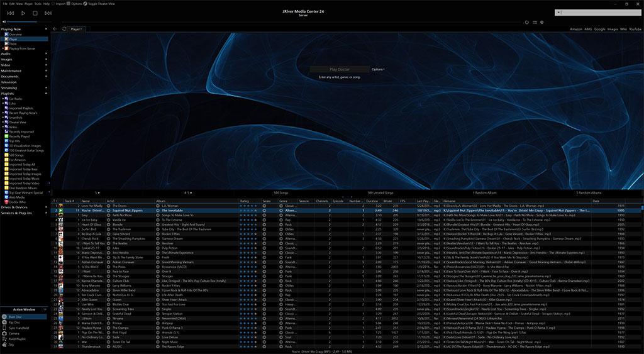This screenshot has width=644, height=354.
Task: Open the View menu
Action: tap(19, 4)
